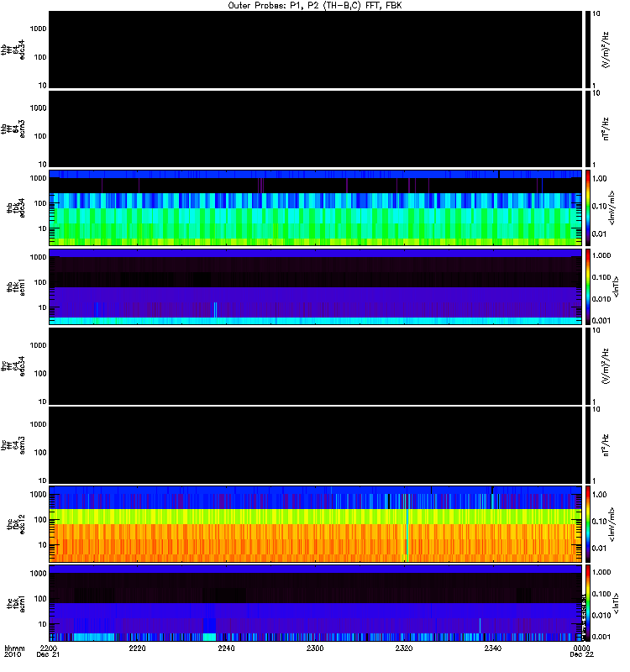Click the 'thc fbk scm1' y-axis label

[16, 603]
